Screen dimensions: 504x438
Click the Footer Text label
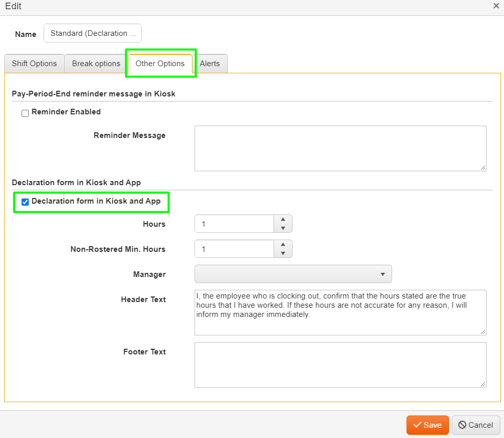(145, 352)
